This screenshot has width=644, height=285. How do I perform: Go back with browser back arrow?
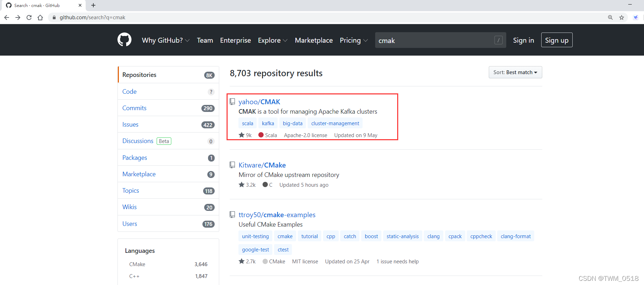point(7,17)
